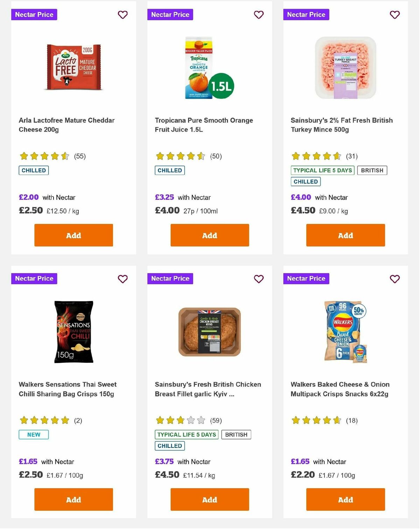Select the Nectar Price tab on Tropicana card

click(x=170, y=15)
